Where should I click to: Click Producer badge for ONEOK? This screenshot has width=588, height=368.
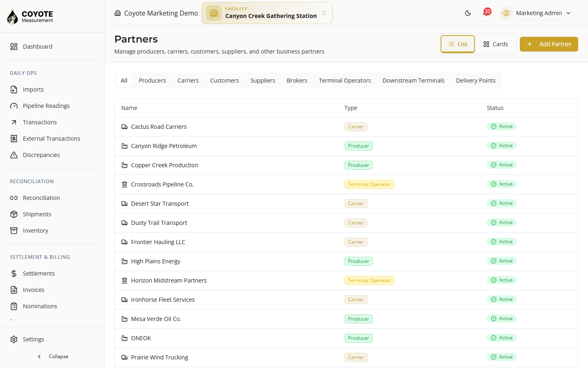359,338
